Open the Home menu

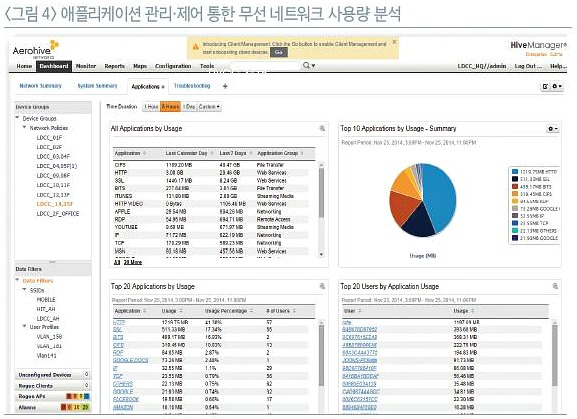[x=24, y=66]
